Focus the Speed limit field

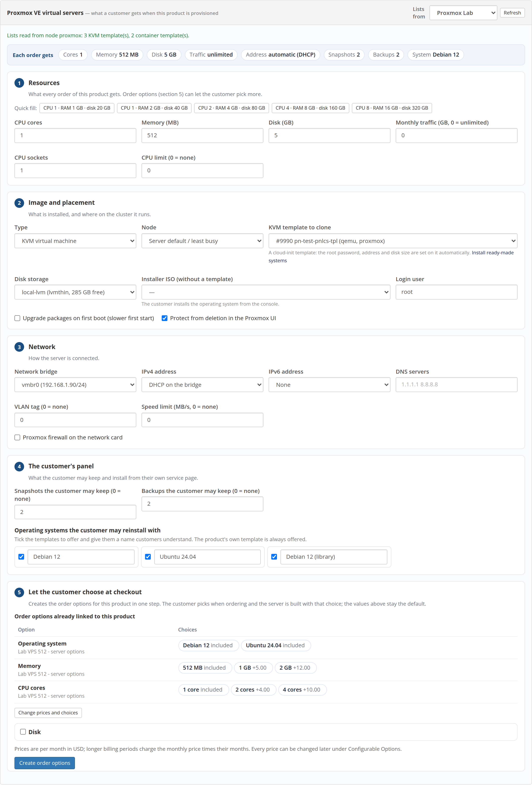(202, 420)
